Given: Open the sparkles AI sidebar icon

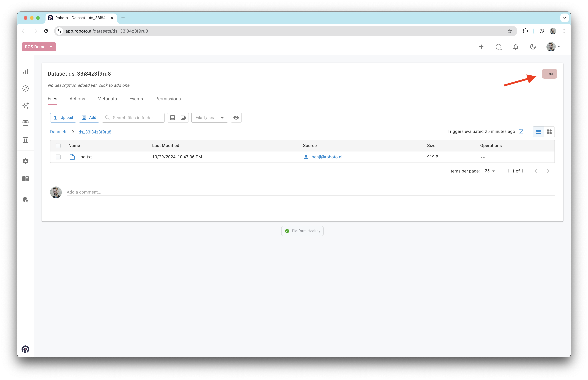Looking at the screenshot, I should coord(26,106).
